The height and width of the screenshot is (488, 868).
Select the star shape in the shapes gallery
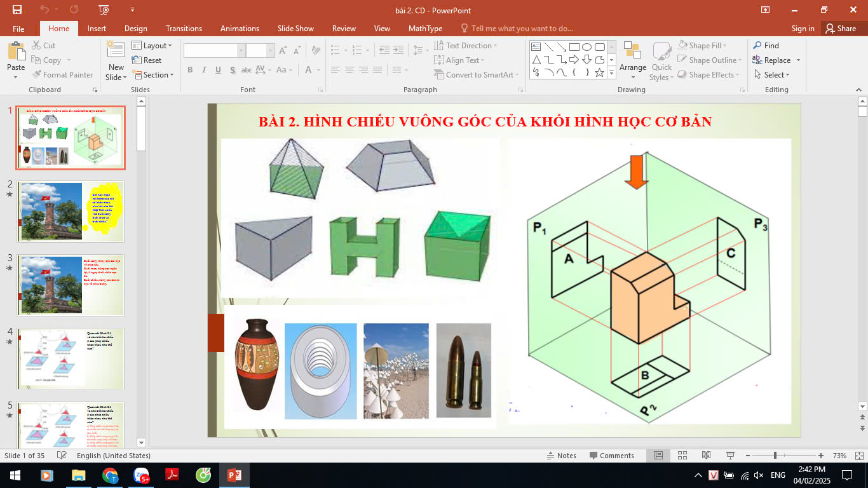pyautogui.click(x=599, y=72)
